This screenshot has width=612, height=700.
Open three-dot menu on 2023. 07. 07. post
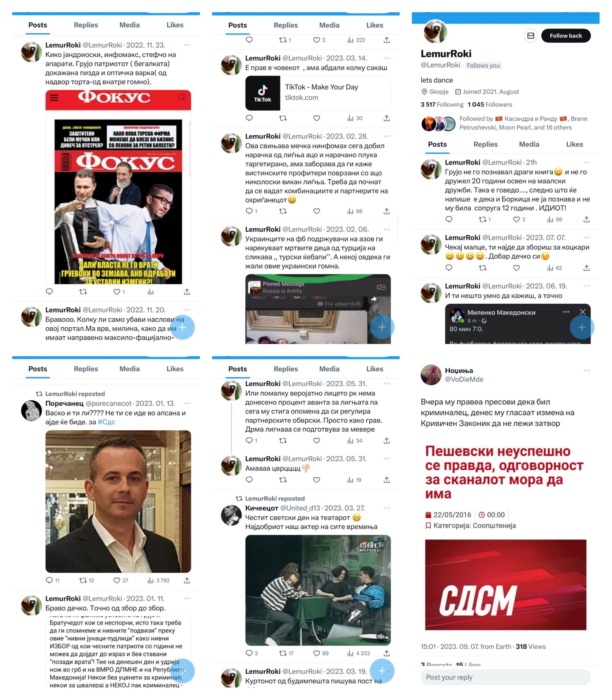click(x=587, y=237)
